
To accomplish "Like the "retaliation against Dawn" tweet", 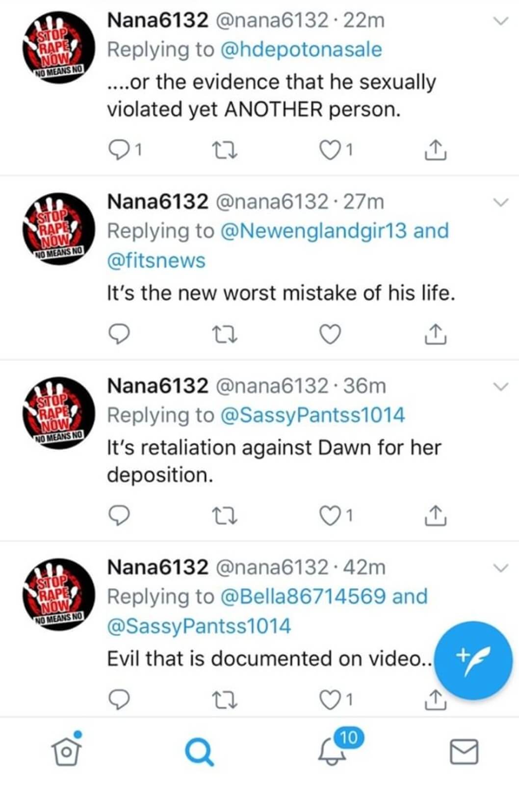I will (x=330, y=516).
